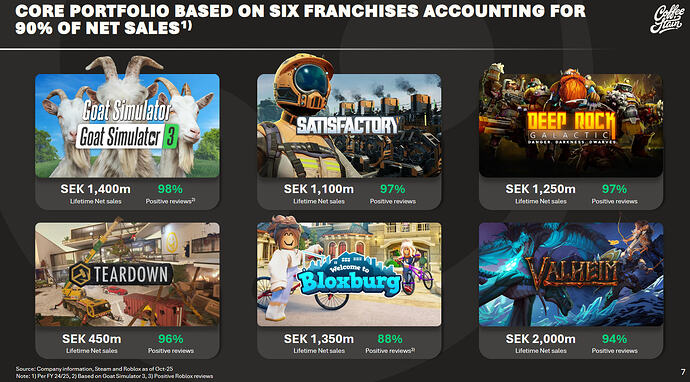This screenshot has height=382, width=690.
Task: Click the source footnote text
Action: (97, 368)
